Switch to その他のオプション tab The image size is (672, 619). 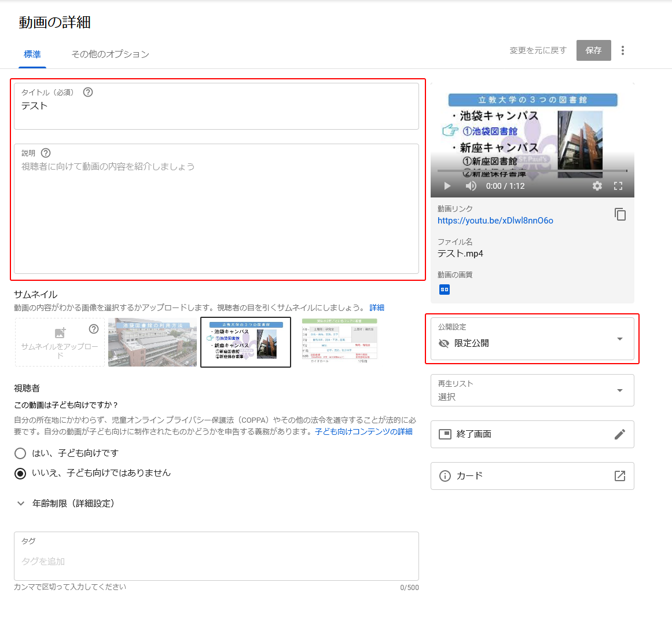tap(110, 54)
